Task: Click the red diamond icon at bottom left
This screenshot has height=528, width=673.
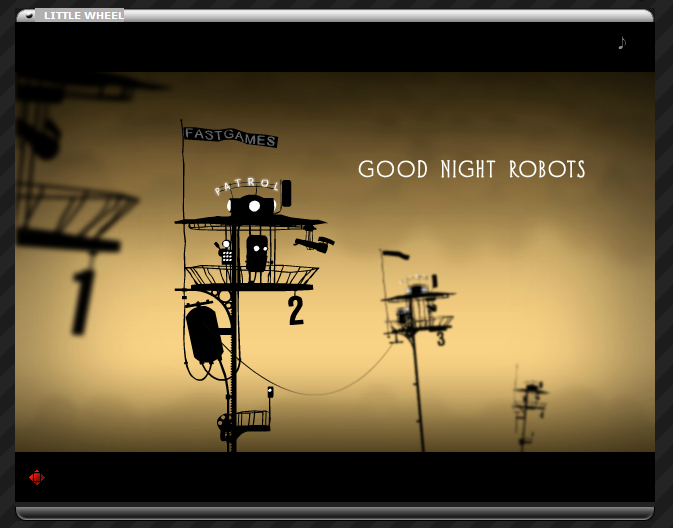Action: click(37, 477)
